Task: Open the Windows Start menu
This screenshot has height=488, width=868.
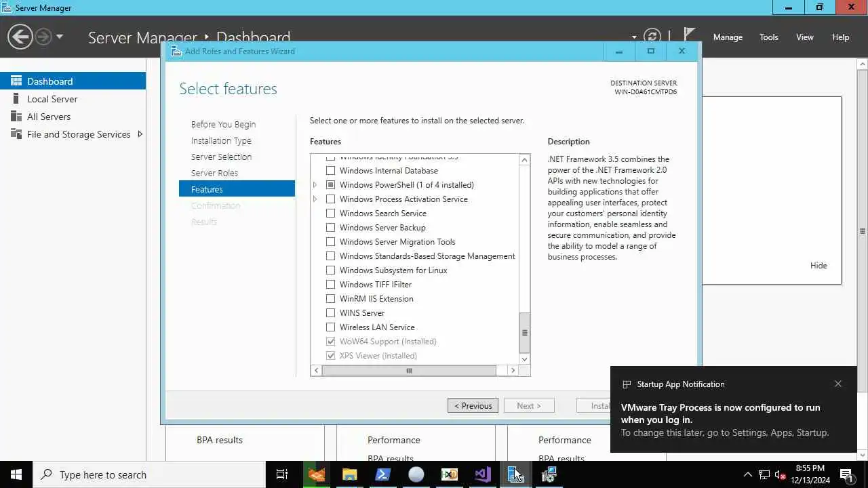Action: pos(16,474)
